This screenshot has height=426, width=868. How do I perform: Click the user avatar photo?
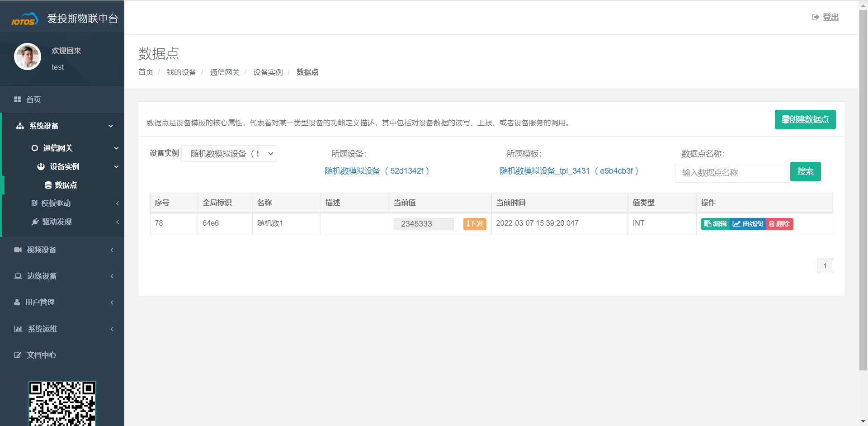[28, 57]
